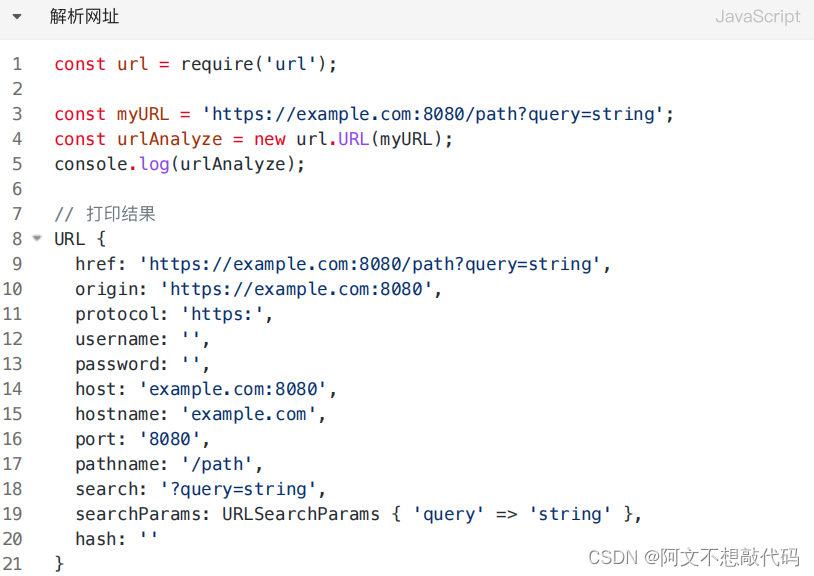Image resolution: width=814 pixels, height=576 pixels.
Task: Click the console.log(urlAnalyze) line
Action: [180, 163]
